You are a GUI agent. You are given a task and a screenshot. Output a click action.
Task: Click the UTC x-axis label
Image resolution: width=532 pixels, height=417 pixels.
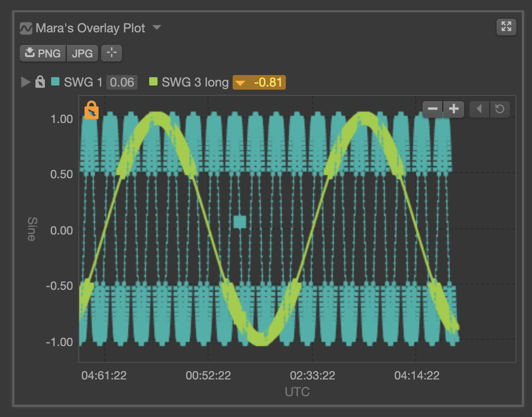coord(297,391)
